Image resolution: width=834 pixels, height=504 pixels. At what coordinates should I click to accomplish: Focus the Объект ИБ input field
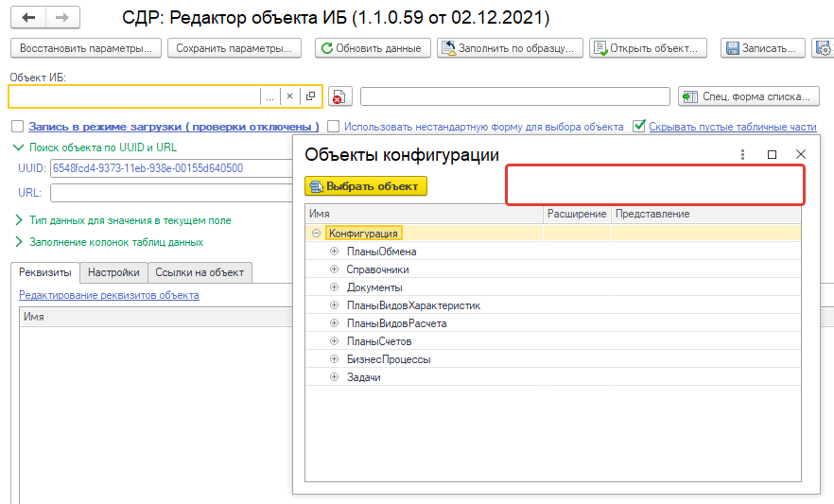[135, 96]
